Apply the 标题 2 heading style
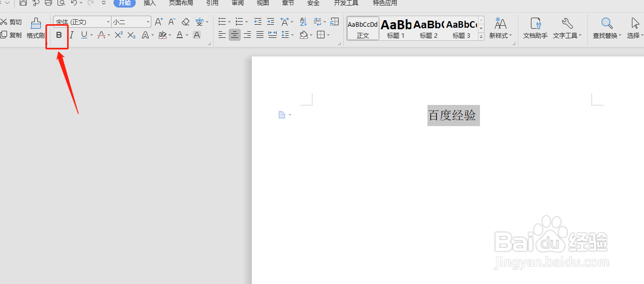Viewport: 644px width, 284px height. click(x=428, y=29)
